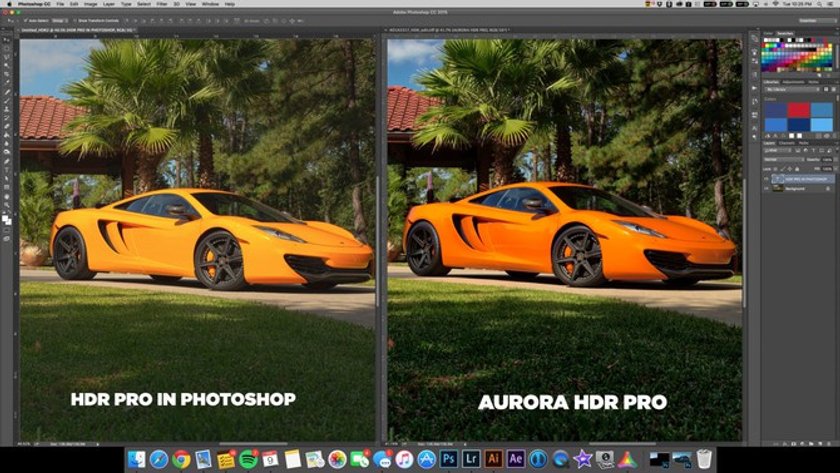The width and height of the screenshot is (840, 473).
Task: Open the Trash in the Dock
Action: (x=704, y=459)
